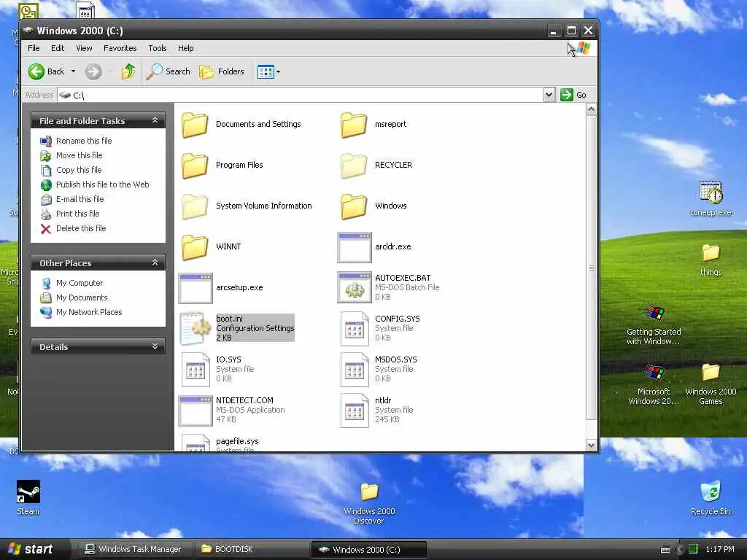Open the View menu

(x=84, y=48)
